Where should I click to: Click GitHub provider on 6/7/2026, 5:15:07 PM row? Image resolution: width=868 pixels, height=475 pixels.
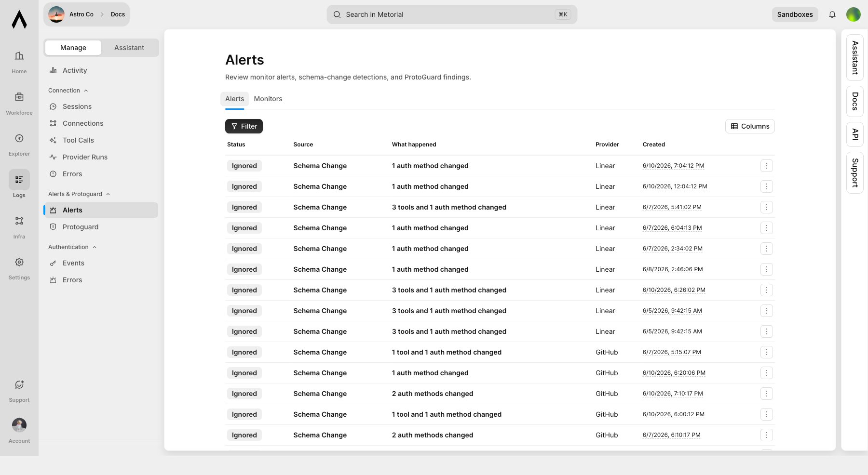click(x=607, y=352)
